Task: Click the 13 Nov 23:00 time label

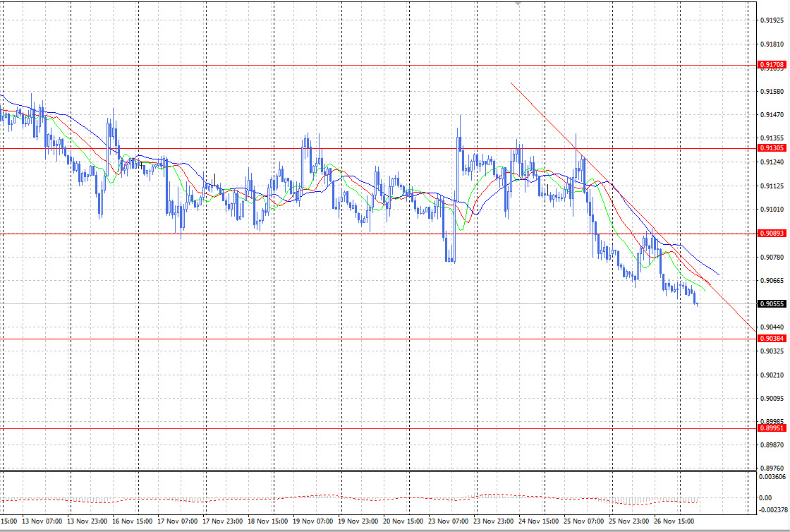Action: coord(87,521)
